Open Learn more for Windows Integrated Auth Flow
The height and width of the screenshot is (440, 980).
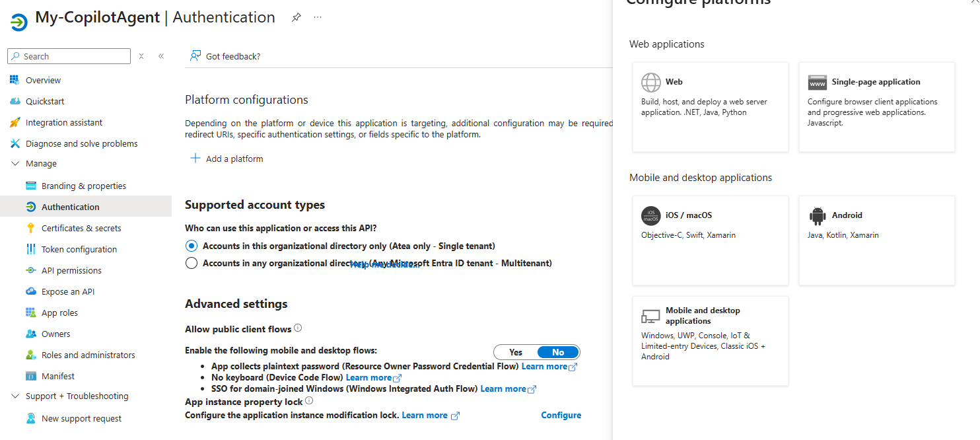(508, 388)
